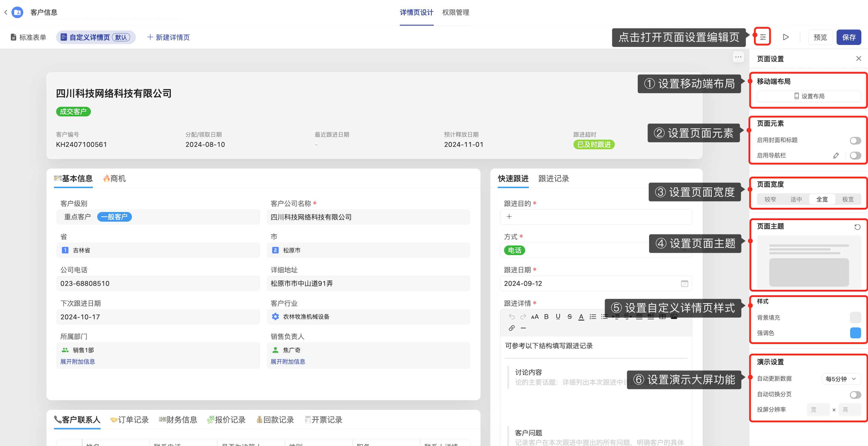Open the page settings panel icon

coord(763,37)
